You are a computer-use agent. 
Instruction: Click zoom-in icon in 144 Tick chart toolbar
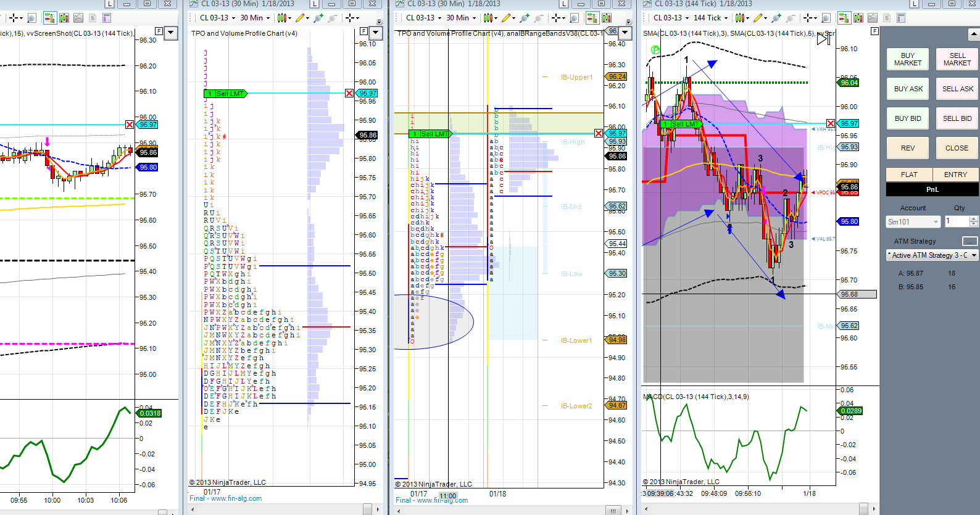coord(776,18)
